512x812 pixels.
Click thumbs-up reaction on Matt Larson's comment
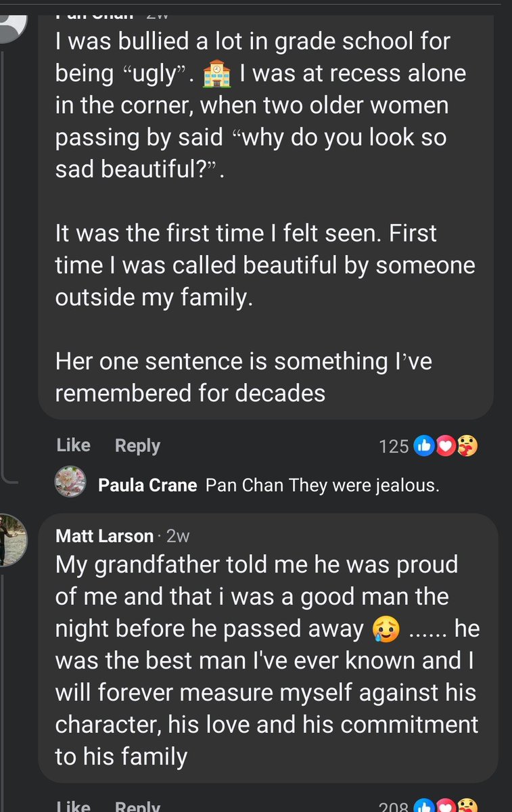coord(423,806)
